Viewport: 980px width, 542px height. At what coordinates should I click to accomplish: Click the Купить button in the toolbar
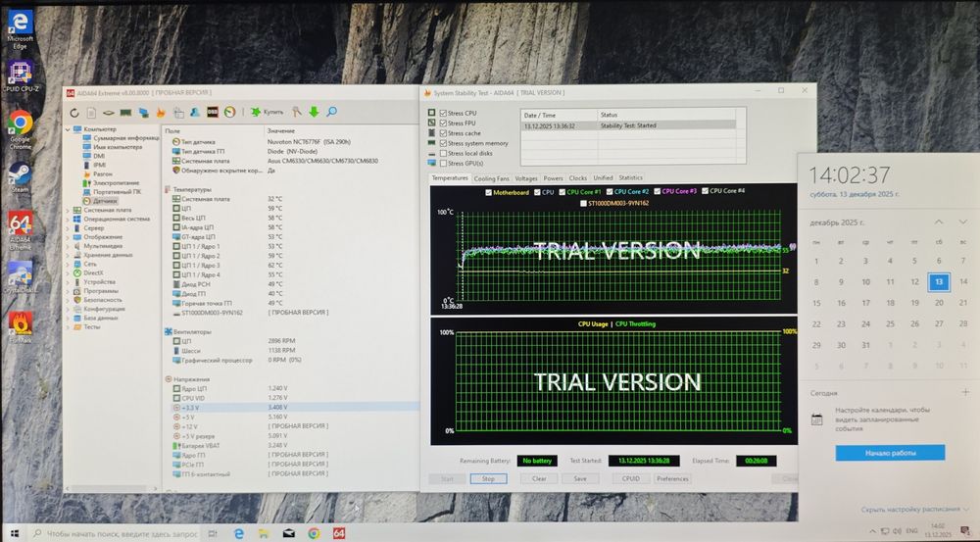[x=267, y=112]
